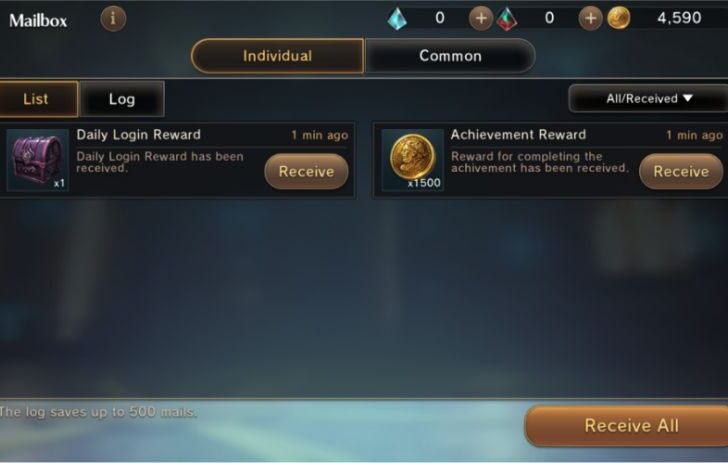Open the Daily Login Reward mail title
The image size is (728, 463).
138,135
